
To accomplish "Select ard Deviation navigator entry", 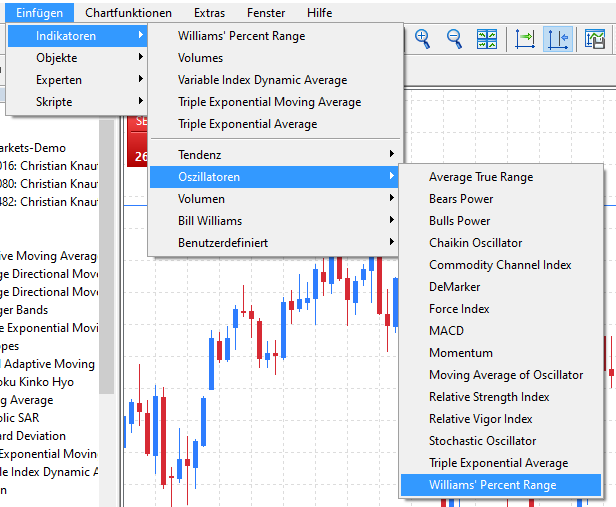I will click(x=33, y=436).
